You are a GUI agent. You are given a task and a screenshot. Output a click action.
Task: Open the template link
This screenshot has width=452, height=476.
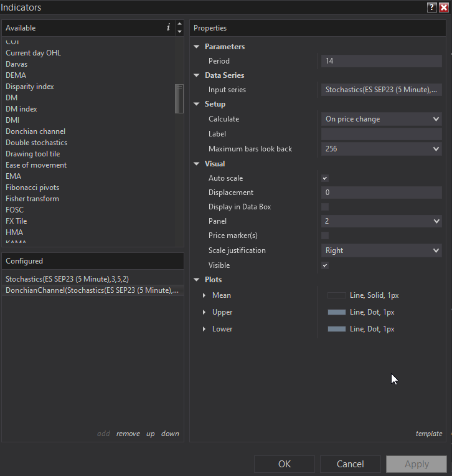[428, 434]
